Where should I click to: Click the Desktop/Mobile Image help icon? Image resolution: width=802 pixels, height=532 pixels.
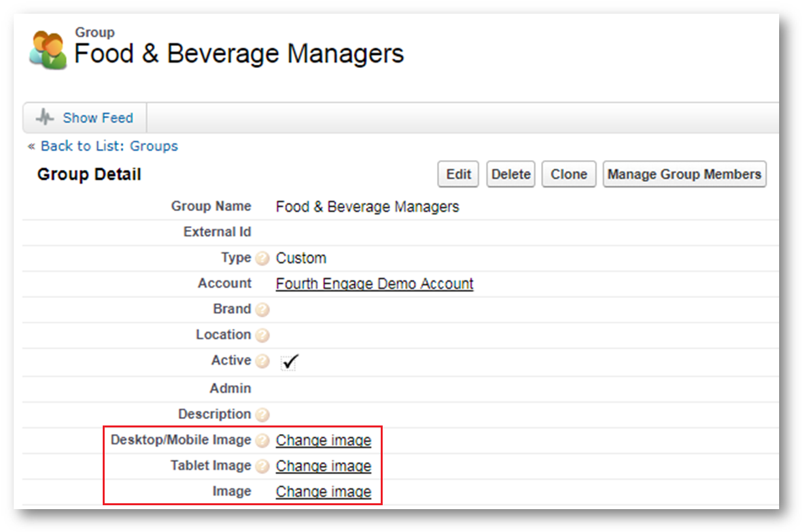[x=262, y=441]
